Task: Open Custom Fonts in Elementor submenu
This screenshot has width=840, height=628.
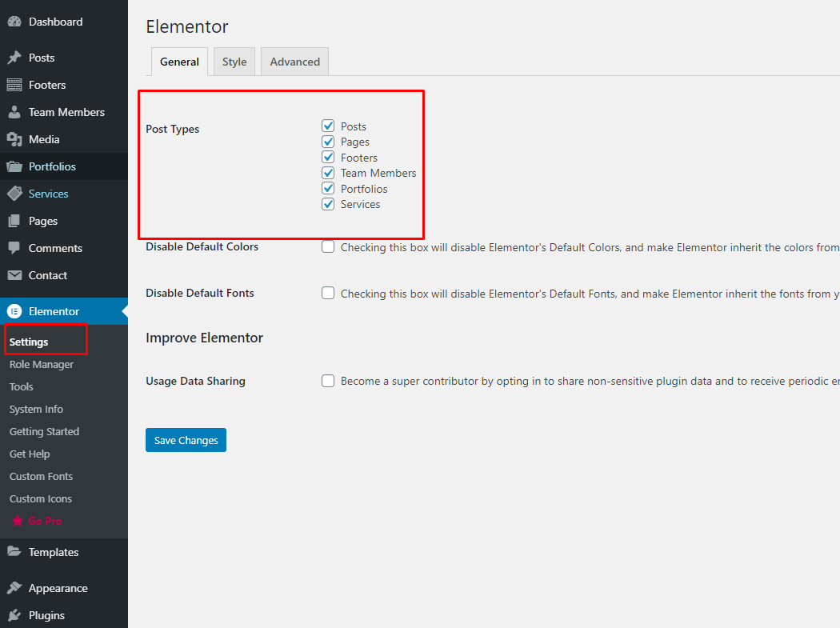Action: (41, 476)
